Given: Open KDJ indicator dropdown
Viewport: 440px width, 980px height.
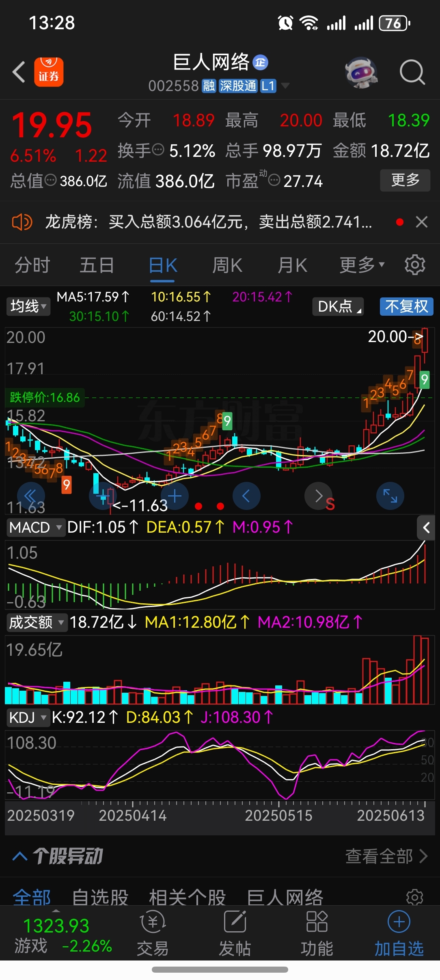Looking at the screenshot, I should pos(28,718).
